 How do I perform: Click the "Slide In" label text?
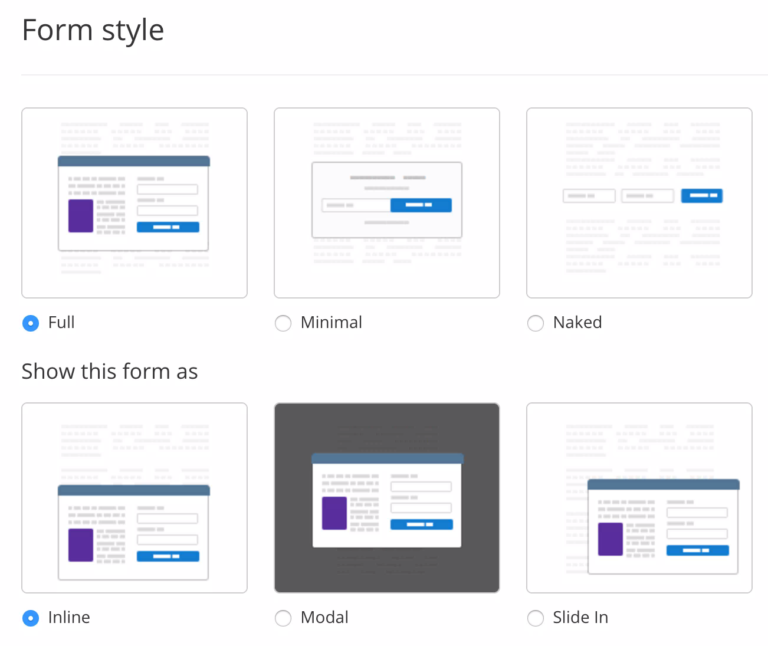coord(580,617)
